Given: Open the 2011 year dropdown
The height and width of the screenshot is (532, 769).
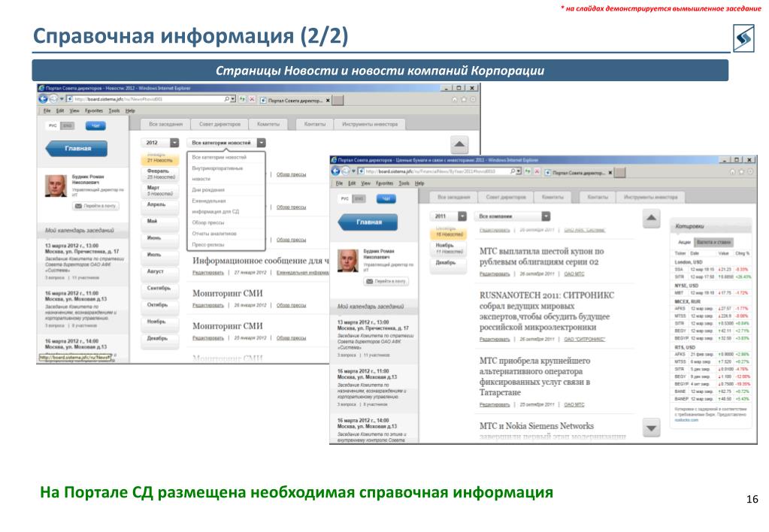Looking at the screenshot, I should pyautogui.click(x=462, y=216).
